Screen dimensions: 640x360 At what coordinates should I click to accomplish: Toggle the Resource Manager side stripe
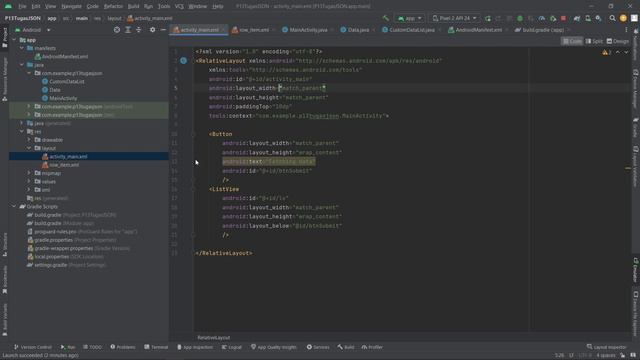[x=4, y=79]
